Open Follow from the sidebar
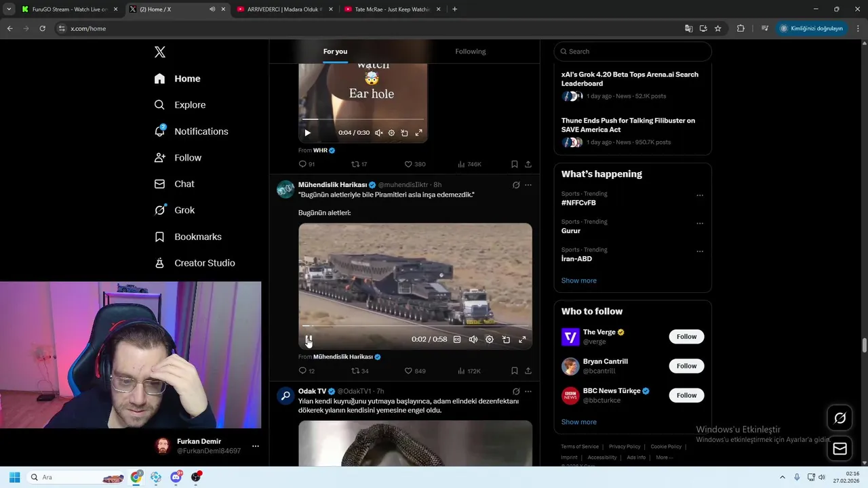Viewport: 868px width, 488px height. click(x=178, y=158)
